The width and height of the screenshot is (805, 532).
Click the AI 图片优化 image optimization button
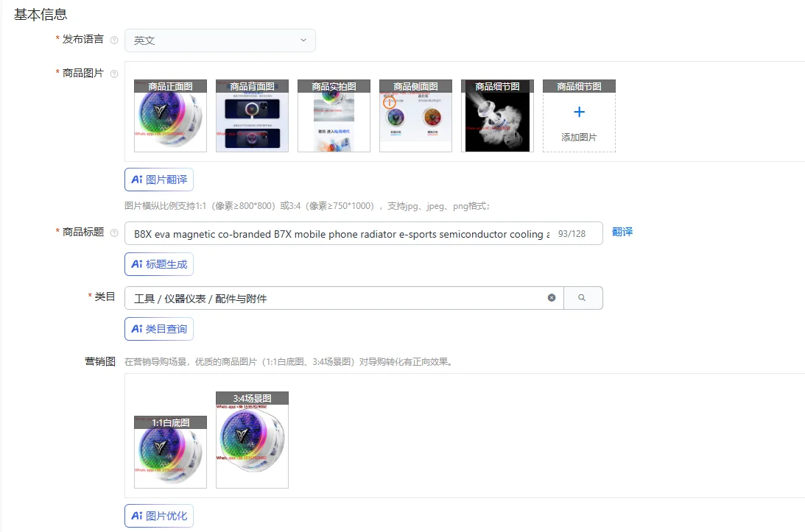[x=159, y=515]
